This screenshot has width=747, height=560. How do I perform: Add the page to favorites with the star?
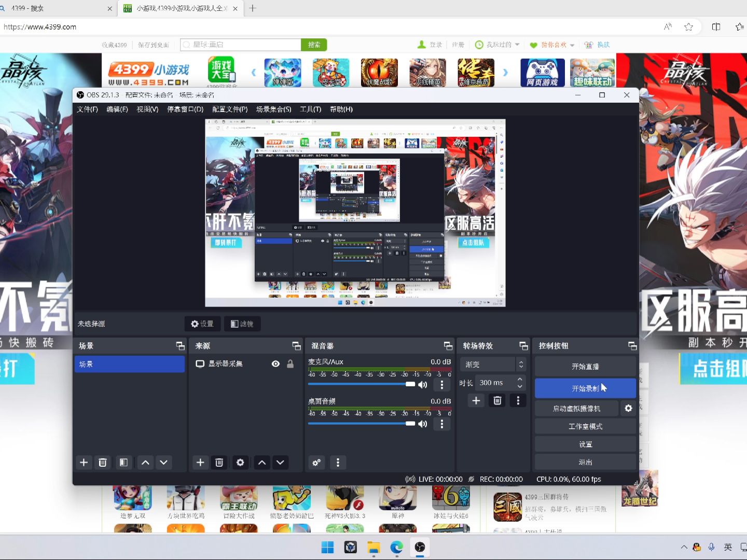[x=688, y=27]
